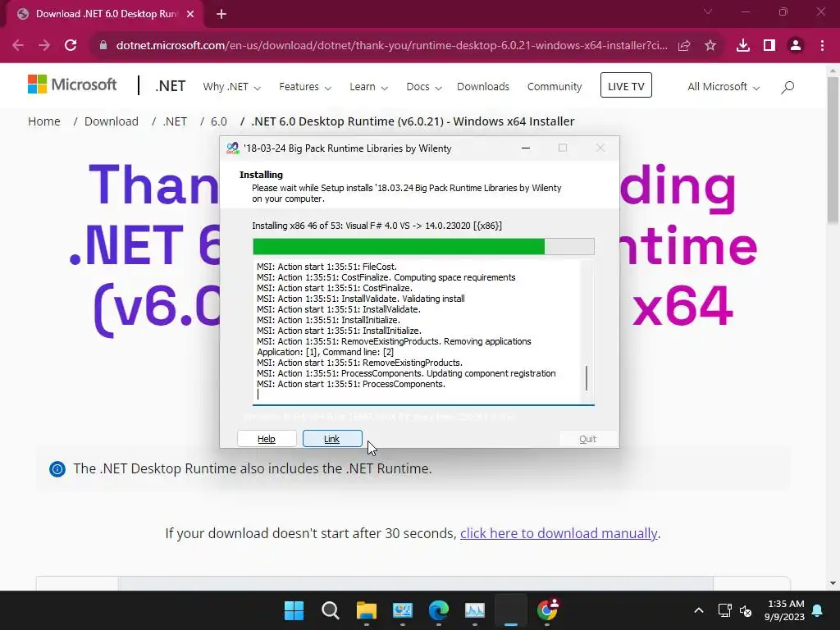The image size is (840, 630).
Task: Go to the Home breadcrumb
Action: (44, 121)
